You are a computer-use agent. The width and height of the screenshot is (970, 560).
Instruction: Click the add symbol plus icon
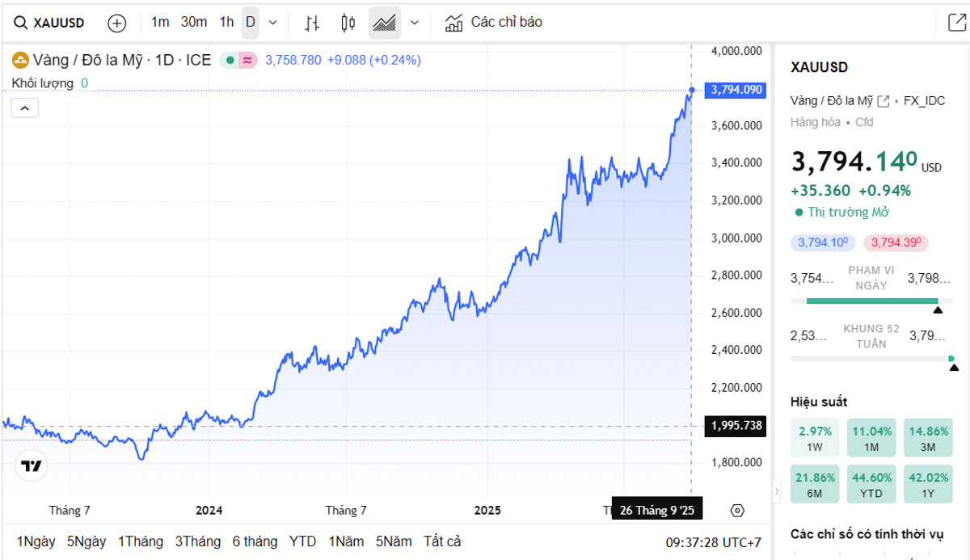pos(117,23)
